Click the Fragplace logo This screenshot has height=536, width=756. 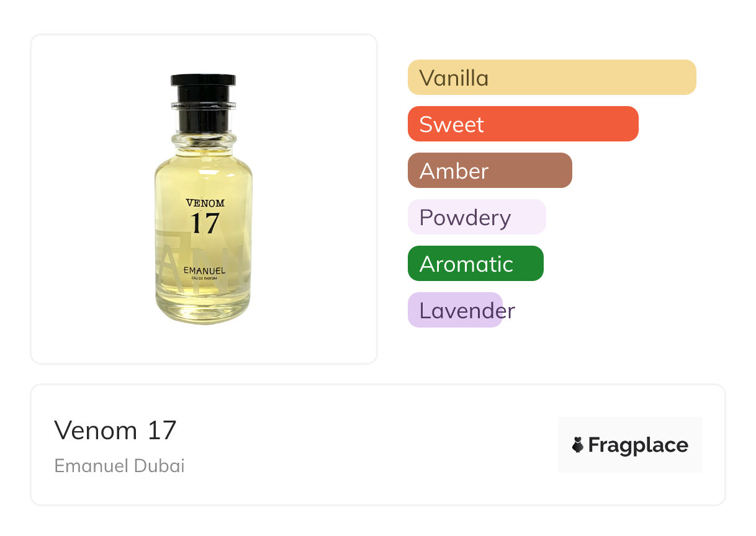pos(630,445)
